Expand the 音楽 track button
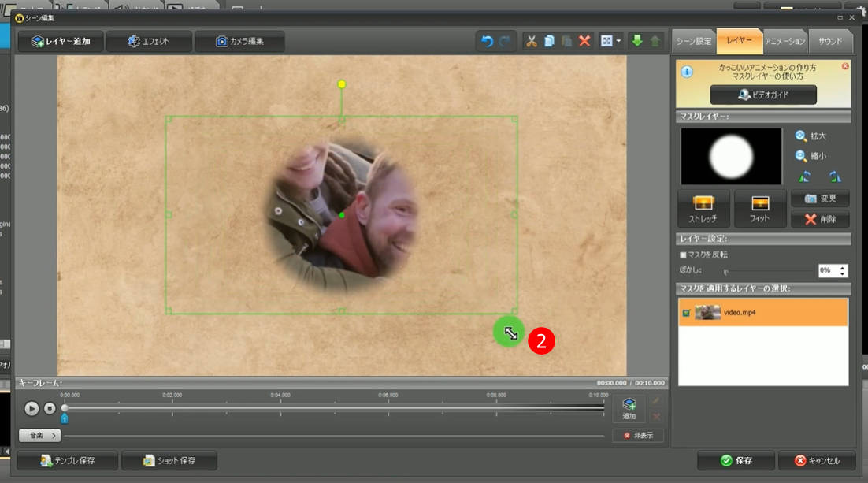This screenshot has width=868, height=483. pos(39,435)
